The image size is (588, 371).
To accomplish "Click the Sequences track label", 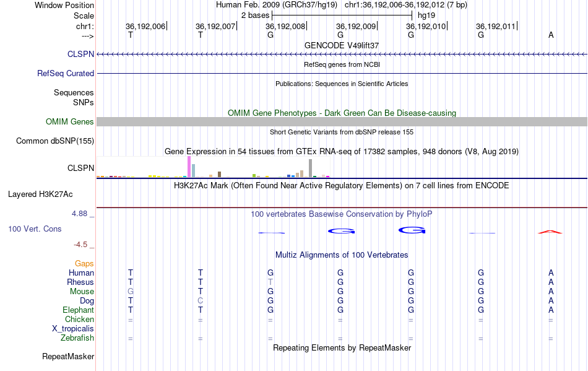I will [74, 92].
